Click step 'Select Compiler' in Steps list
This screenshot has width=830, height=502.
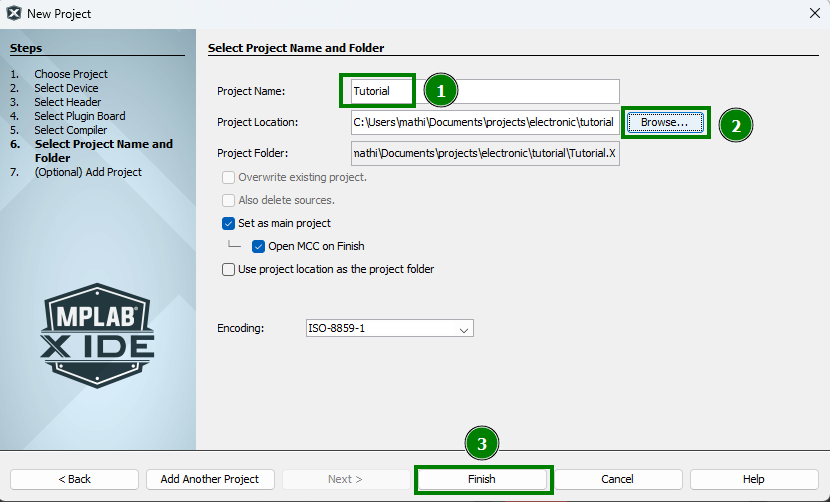[70, 130]
